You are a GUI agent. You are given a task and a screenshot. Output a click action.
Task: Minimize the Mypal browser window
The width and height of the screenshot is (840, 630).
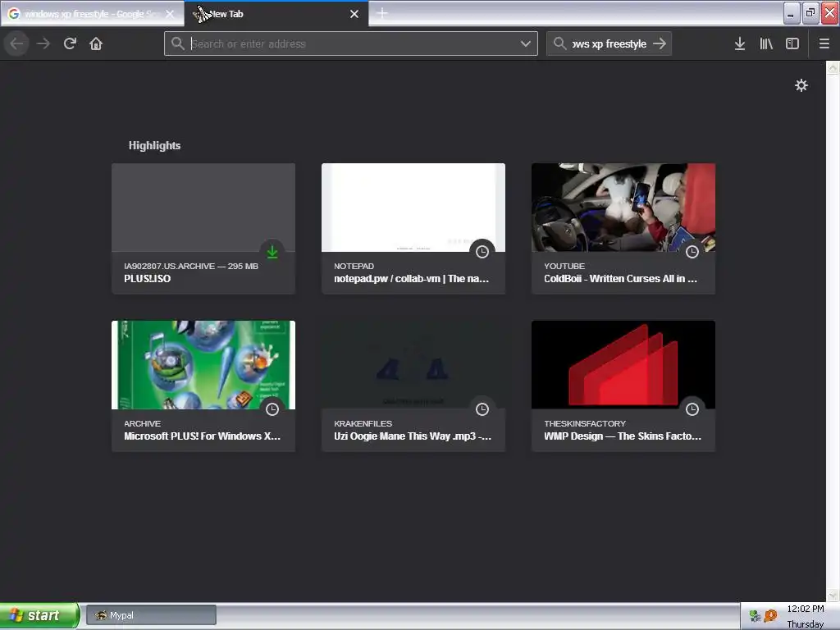(x=792, y=13)
